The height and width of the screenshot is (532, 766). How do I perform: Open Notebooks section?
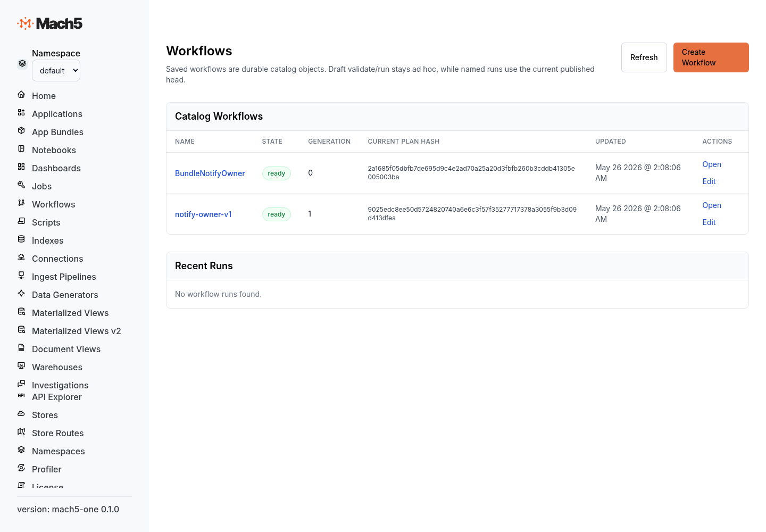(x=54, y=150)
